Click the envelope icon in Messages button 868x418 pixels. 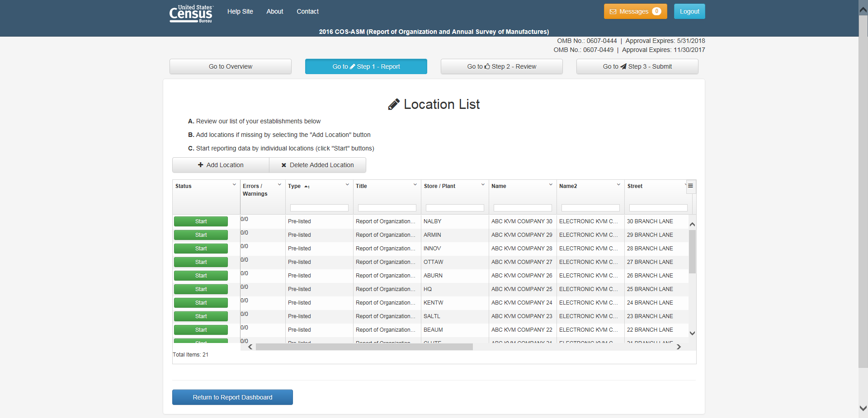[613, 12]
